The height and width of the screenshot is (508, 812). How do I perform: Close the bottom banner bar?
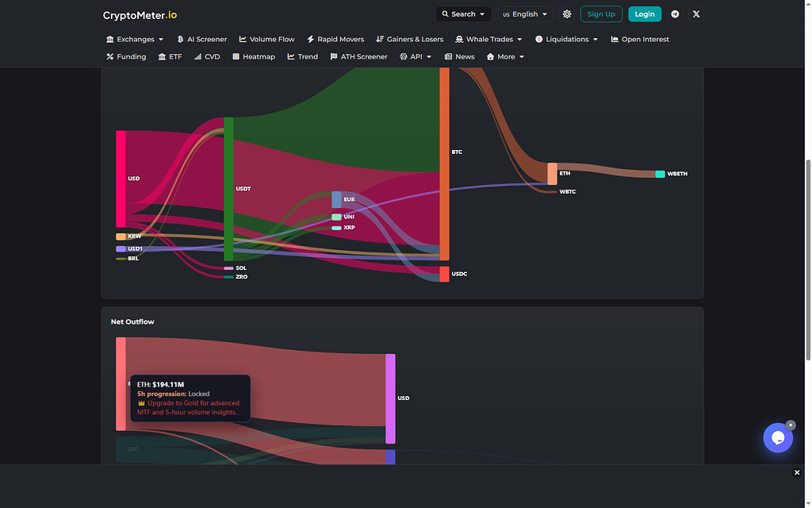pyautogui.click(x=797, y=472)
